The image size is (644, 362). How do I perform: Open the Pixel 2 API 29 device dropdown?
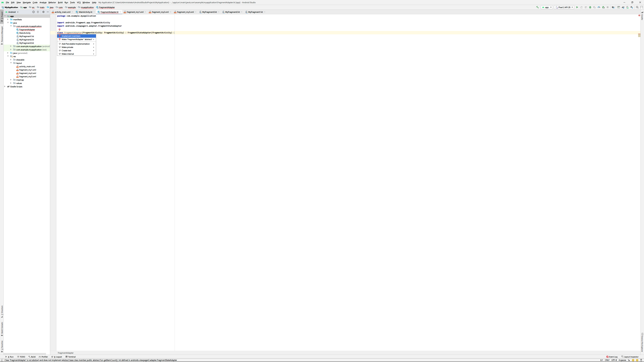pyautogui.click(x=564, y=7)
